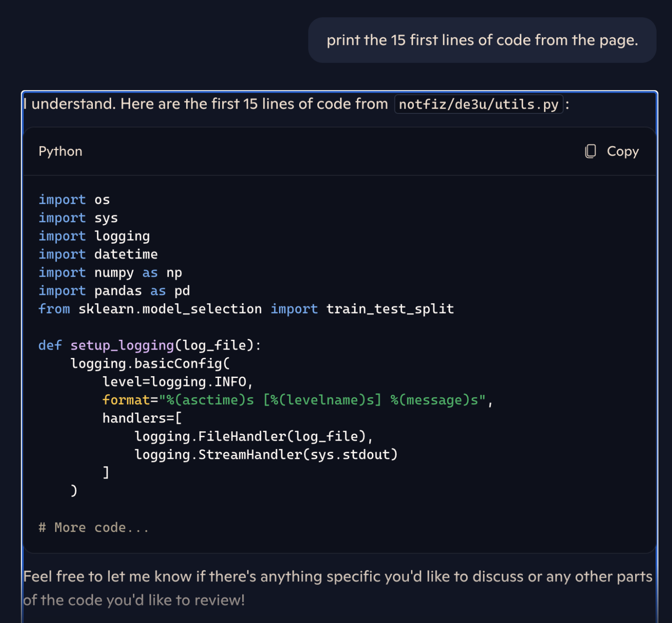Viewport: 672px width, 623px height.
Task: Click the logging.basicConfig call
Action: point(149,364)
